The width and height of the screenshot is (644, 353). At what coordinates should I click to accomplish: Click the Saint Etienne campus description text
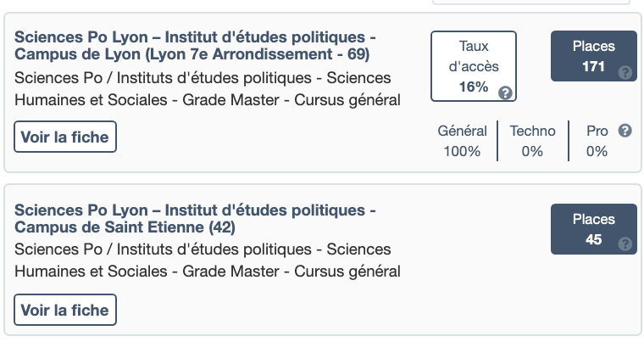point(208,261)
